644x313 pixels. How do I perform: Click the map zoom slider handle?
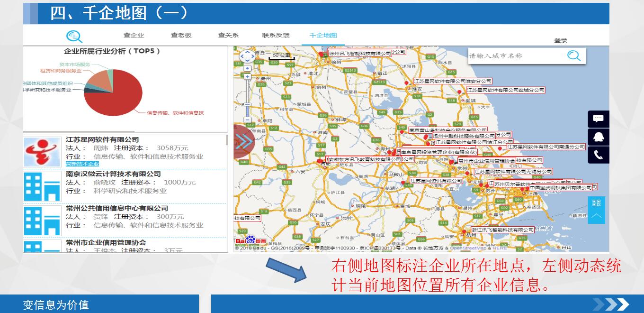(247, 103)
